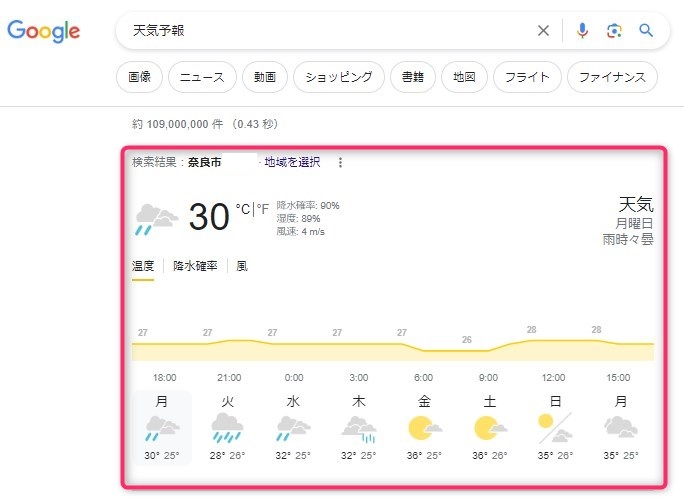Open the three-dot weather options menu
Viewport: 684px width, 499px height.
[340, 162]
